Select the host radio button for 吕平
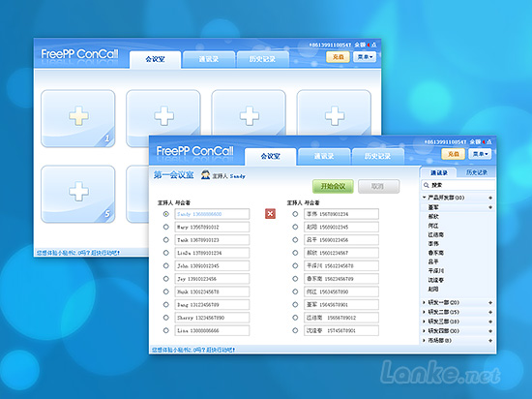The height and width of the screenshot is (399, 532). pos(295,240)
